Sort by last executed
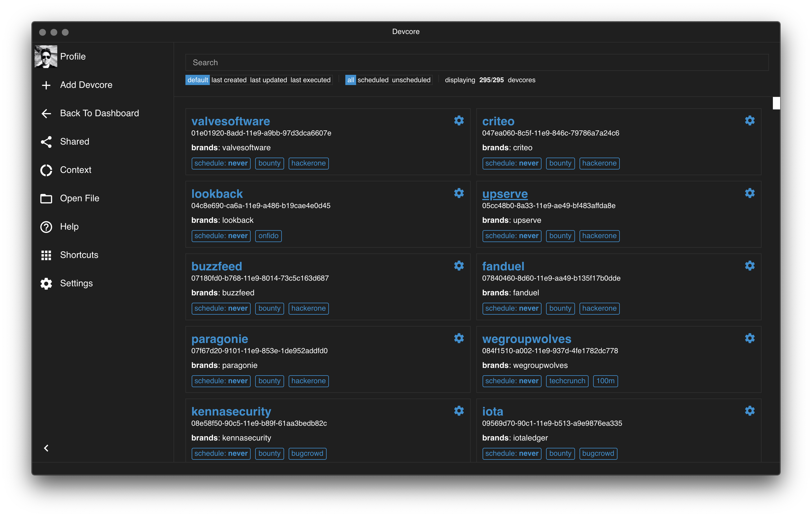The height and width of the screenshot is (517, 812). click(x=310, y=80)
